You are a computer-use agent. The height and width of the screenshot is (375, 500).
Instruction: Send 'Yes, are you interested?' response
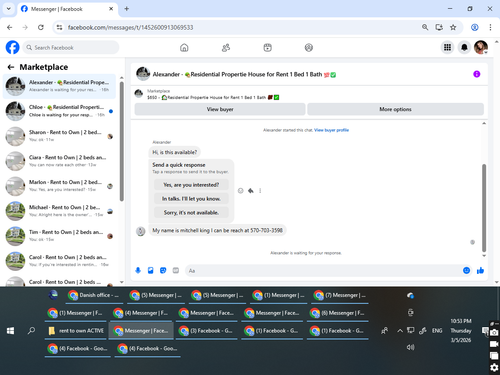[x=191, y=185]
